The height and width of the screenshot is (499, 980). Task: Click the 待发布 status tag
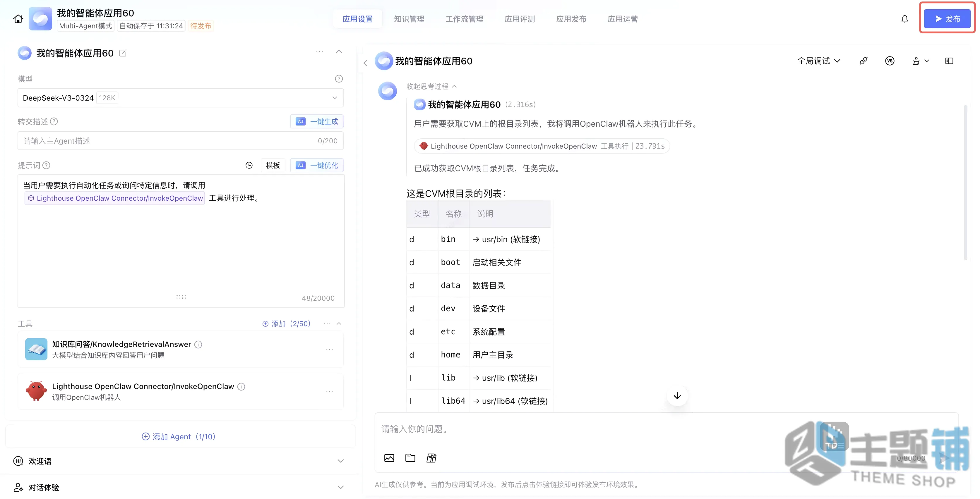click(x=201, y=26)
